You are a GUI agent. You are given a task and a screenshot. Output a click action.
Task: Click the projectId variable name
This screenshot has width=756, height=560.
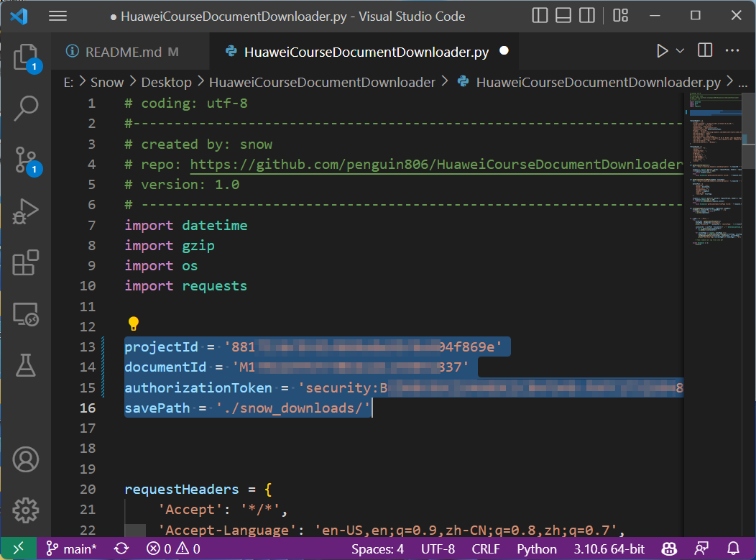pos(161,346)
